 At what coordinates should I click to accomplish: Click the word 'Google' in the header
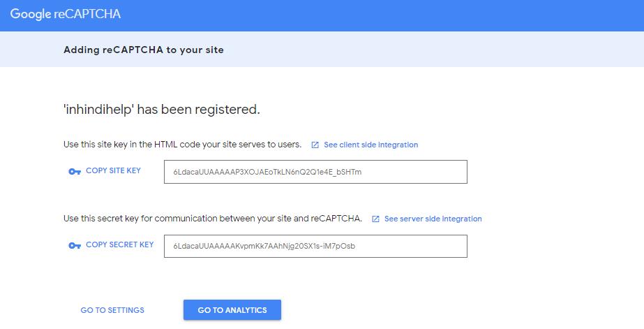pyautogui.click(x=31, y=14)
